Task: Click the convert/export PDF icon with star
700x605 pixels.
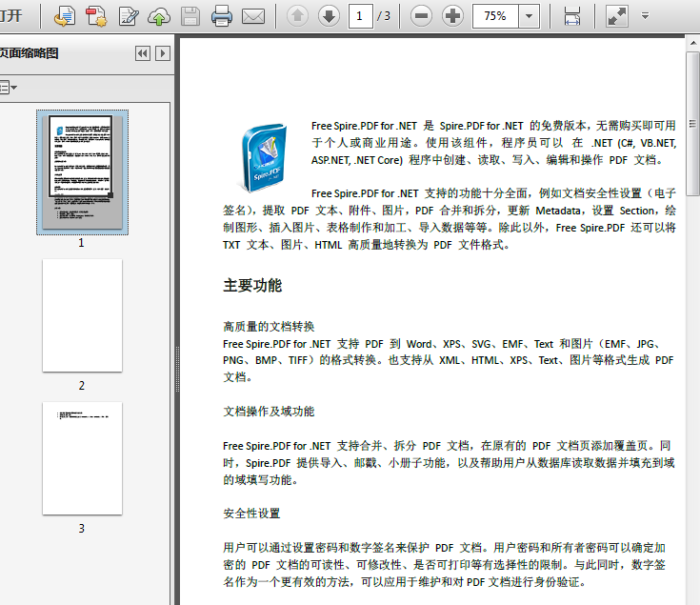Action: pos(96,16)
